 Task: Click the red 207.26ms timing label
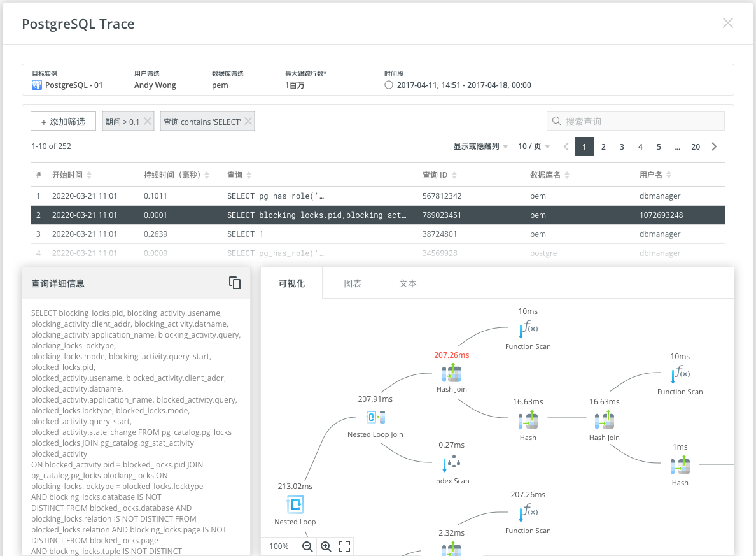click(452, 355)
